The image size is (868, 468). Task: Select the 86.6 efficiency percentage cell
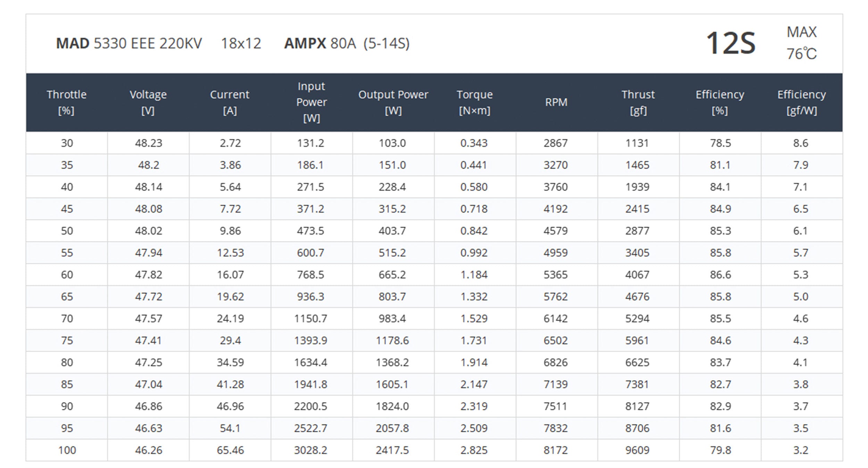pos(720,275)
